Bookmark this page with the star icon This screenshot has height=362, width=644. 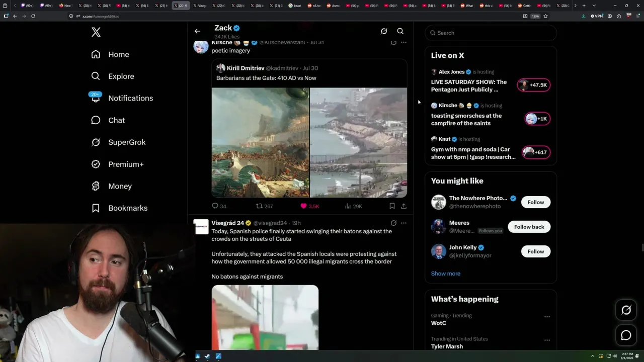click(x=545, y=16)
